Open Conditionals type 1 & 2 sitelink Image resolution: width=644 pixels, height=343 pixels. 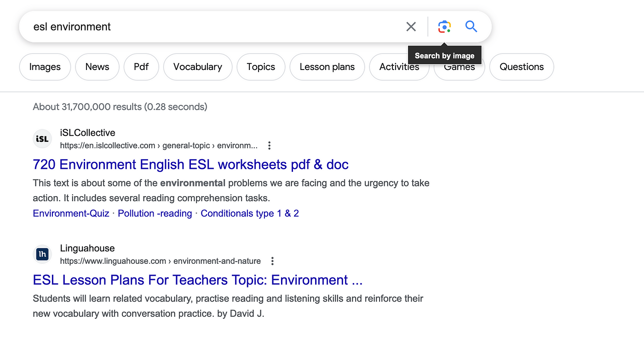[250, 213]
